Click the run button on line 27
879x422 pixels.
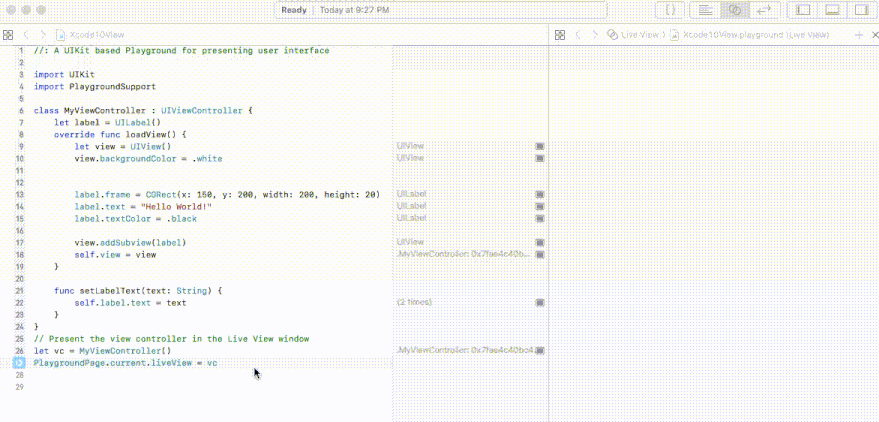[x=19, y=363]
